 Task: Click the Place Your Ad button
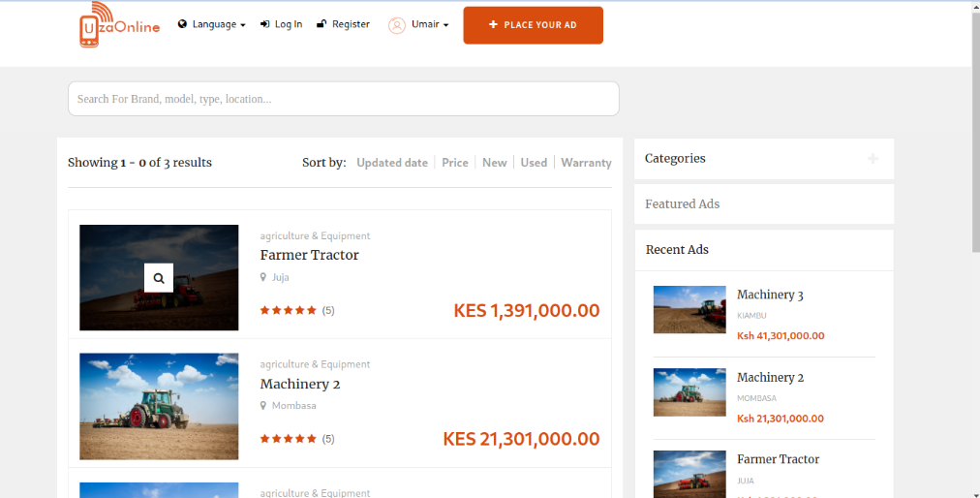point(534,25)
